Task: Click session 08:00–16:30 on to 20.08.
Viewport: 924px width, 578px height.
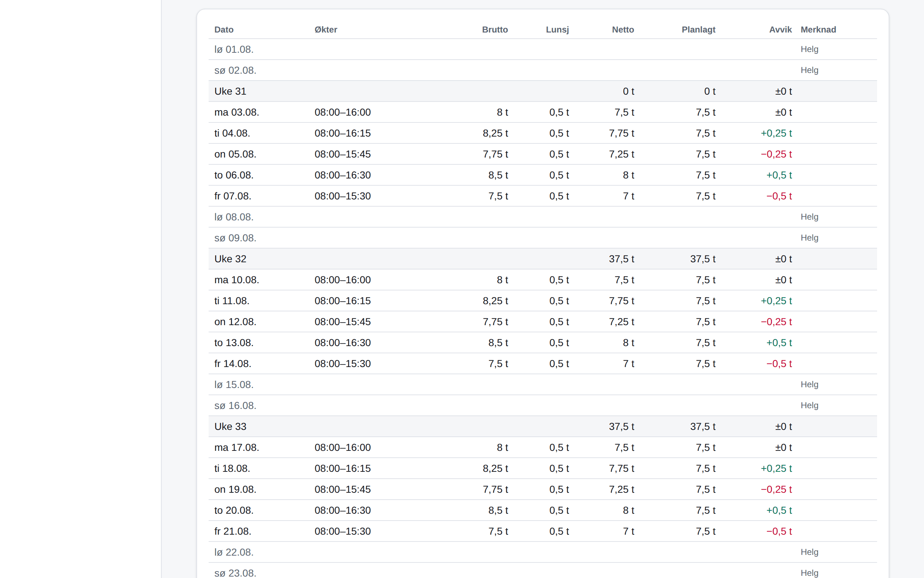Action: pyautogui.click(x=343, y=510)
